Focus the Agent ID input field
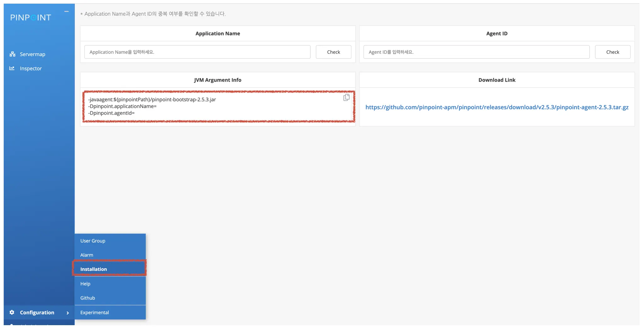Image resolution: width=644 pixels, height=328 pixels. click(x=476, y=52)
